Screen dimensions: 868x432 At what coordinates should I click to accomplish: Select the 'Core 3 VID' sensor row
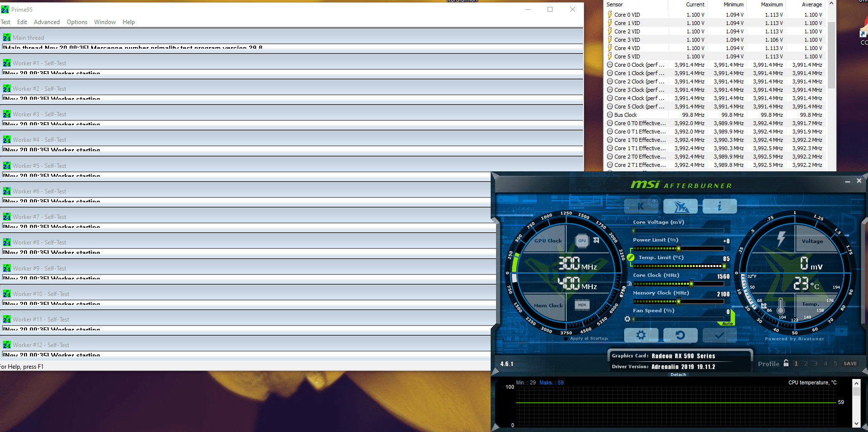(x=715, y=40)
